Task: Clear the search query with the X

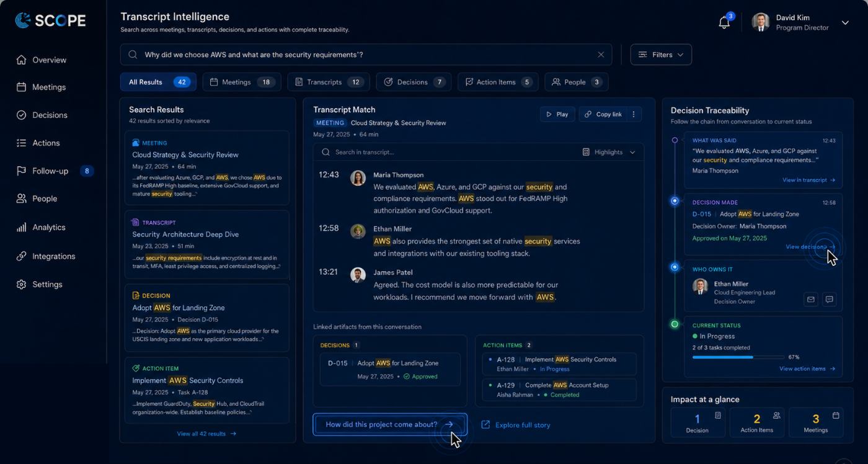Action: (601, 55)
